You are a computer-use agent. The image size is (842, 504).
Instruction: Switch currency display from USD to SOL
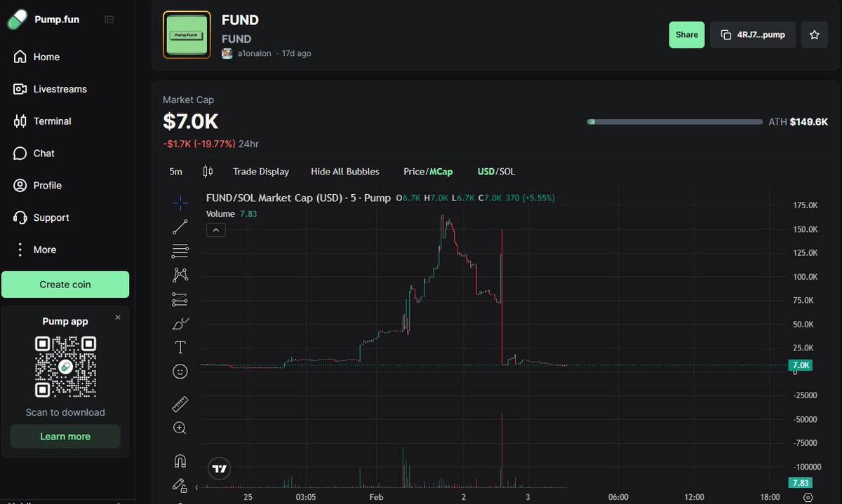pos(507,171)
